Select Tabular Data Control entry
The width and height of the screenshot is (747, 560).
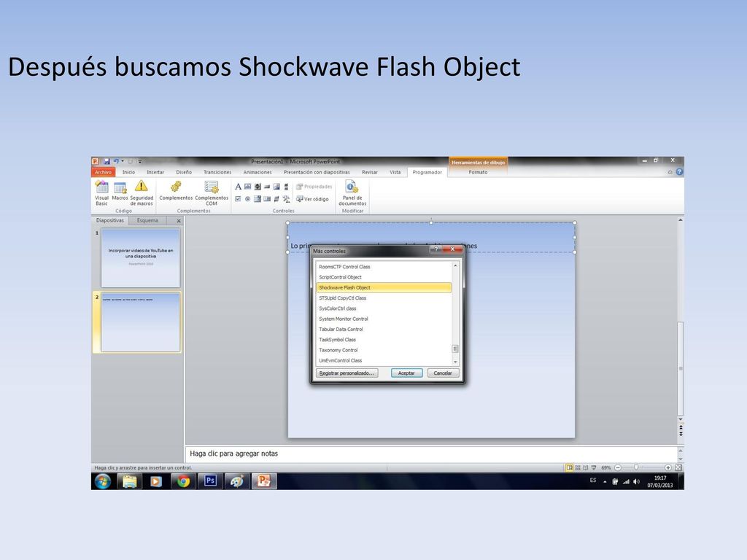click(x=384, y=330)
